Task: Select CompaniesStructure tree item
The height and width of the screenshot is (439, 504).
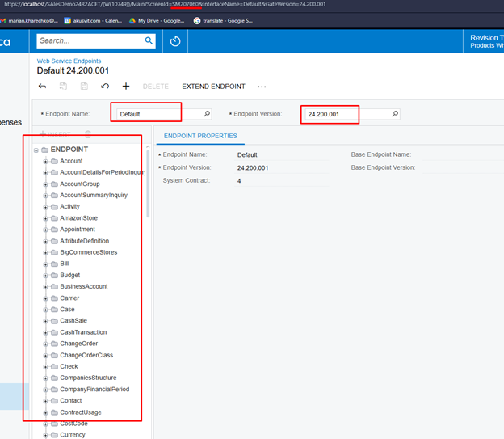Action: (x=88, y=378)
